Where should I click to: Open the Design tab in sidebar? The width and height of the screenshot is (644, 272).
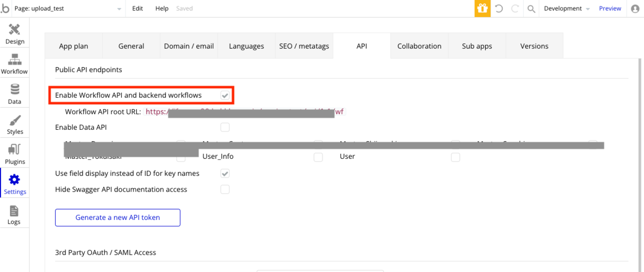(14, 33)
